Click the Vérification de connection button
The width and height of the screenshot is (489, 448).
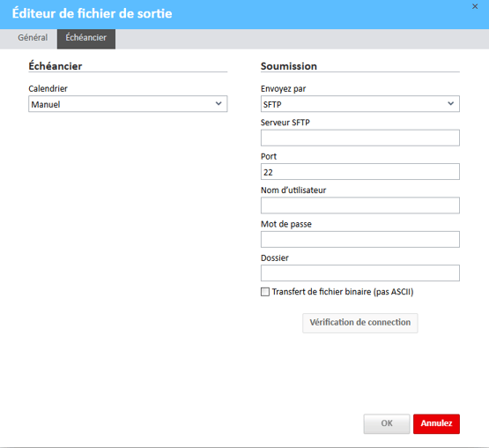coord(359,323)
